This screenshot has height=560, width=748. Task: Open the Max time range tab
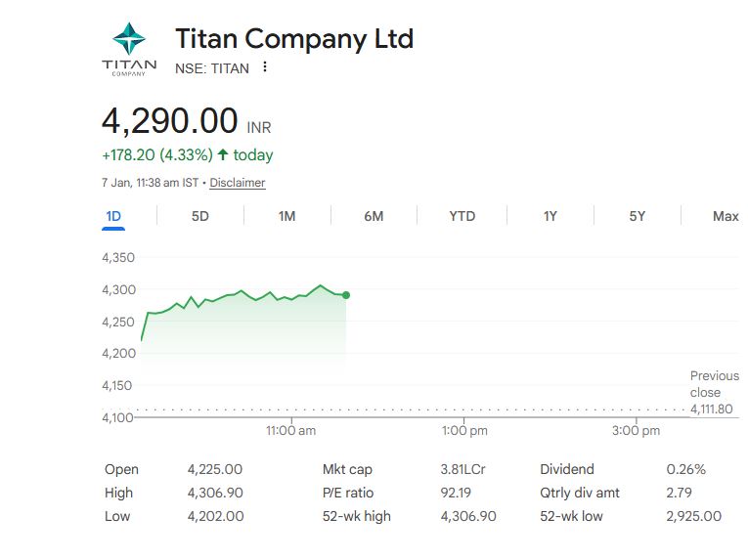[725, 216]
